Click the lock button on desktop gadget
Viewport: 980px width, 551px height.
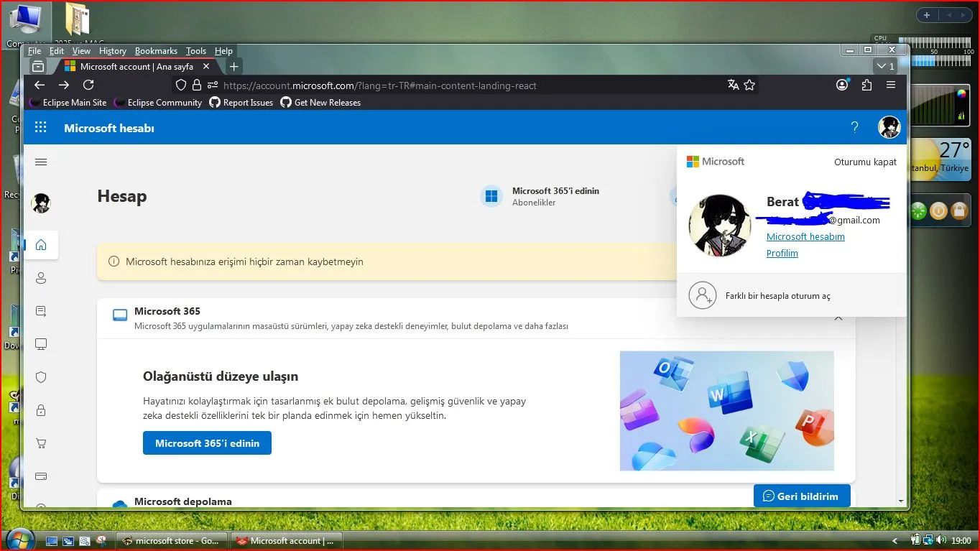pos(959,211)
